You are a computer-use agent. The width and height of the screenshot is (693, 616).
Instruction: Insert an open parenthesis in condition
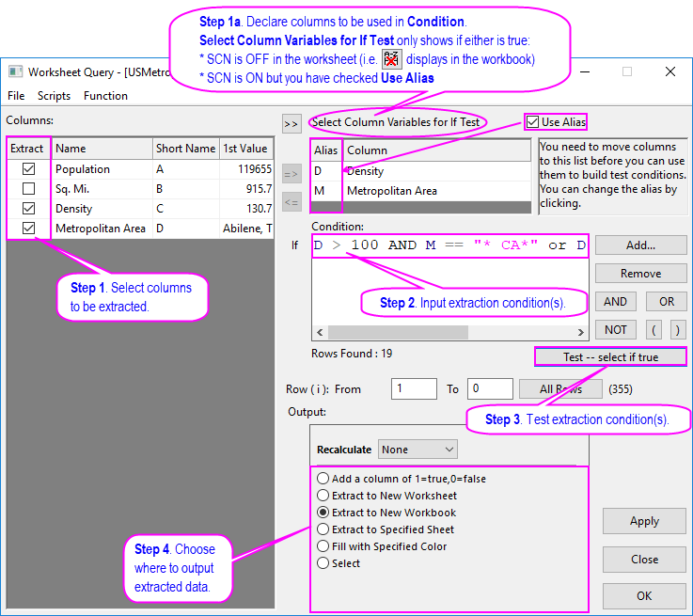pyautogui.click(x=654, y=330)
